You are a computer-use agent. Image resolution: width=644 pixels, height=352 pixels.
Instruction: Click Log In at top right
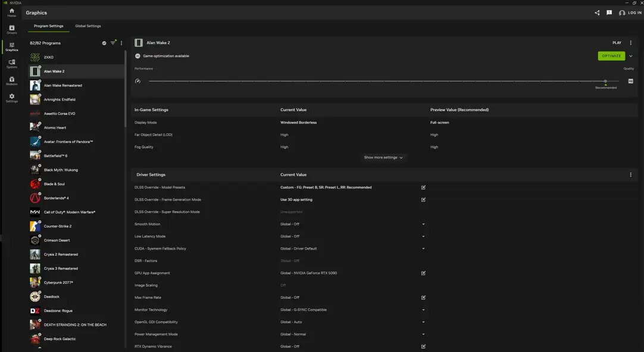coord(630,13)
